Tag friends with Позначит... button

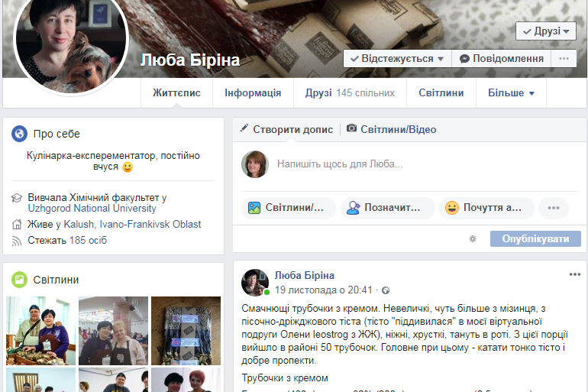(388, 208)
